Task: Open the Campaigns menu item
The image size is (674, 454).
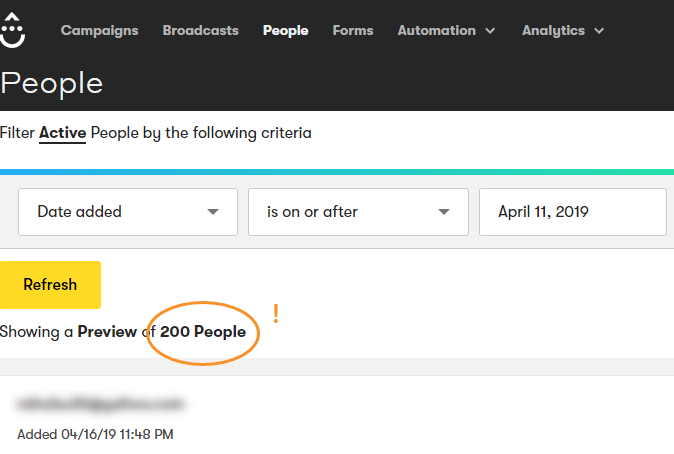Action: [x=99, y=31]
